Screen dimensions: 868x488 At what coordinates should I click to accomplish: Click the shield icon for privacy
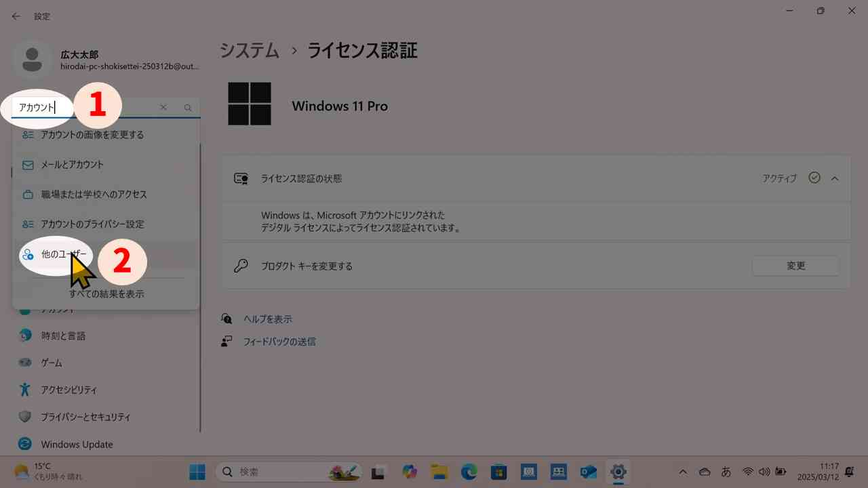25,417
